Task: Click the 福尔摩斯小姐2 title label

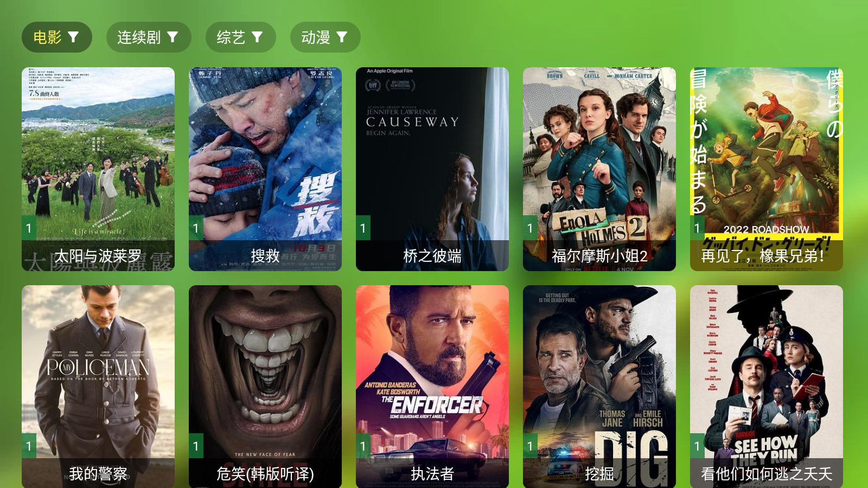Action: pyautogui.click(x=599, y=256)
